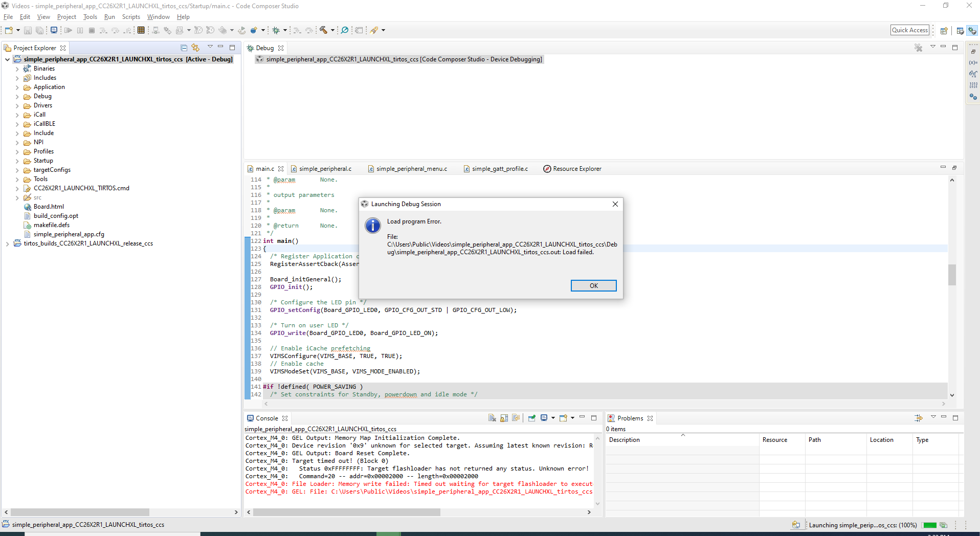Click the green bug Debug icon
980x536 pixels.
[276, 30]
